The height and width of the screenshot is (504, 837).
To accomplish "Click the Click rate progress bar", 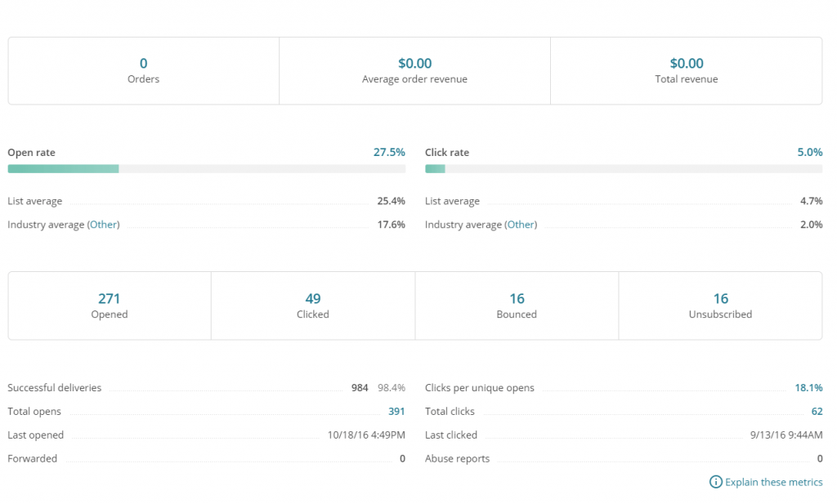I will click(x=624, y=169).
